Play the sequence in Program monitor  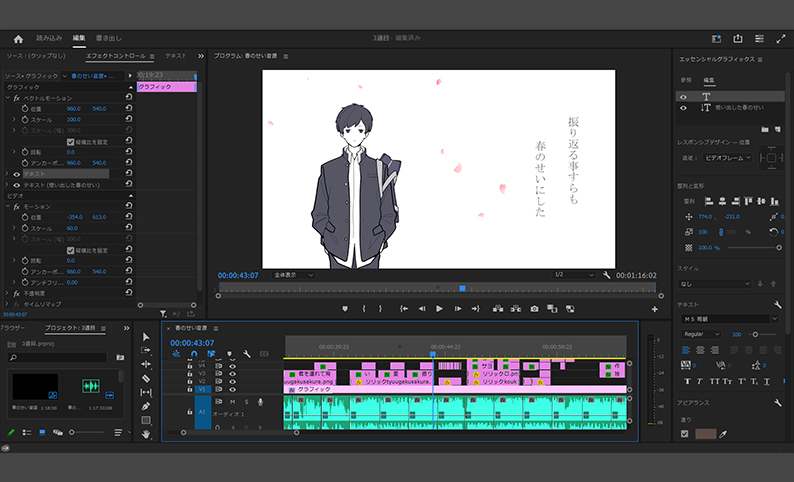pyautogui.click(x=439, y=309)
